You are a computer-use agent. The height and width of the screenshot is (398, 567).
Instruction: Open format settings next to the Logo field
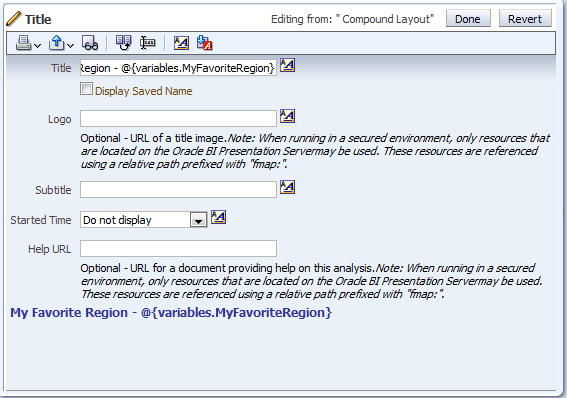click(x=287, y=116)
